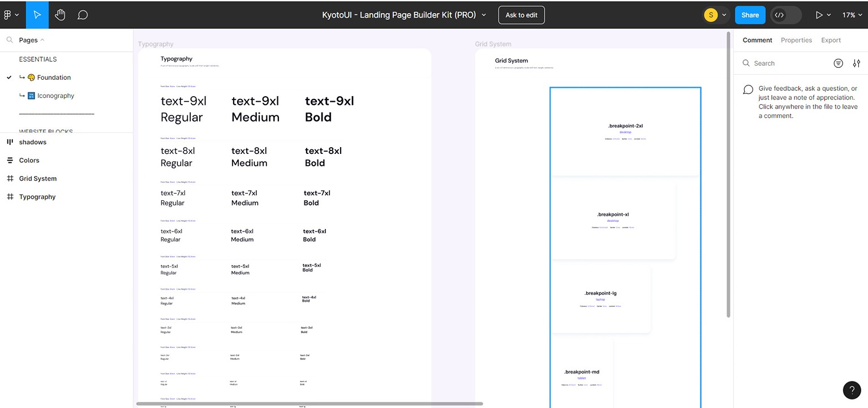Click the Ask to edit button
The height and width of the screenshot is (408, 868).
click(521, 15)
